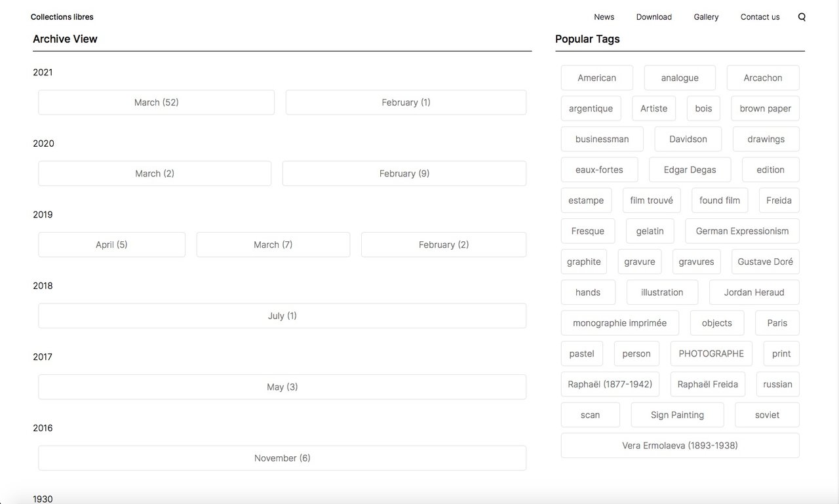Select the Vera Ermolaeva (1893-1938) tag

(x=680, y=445)
